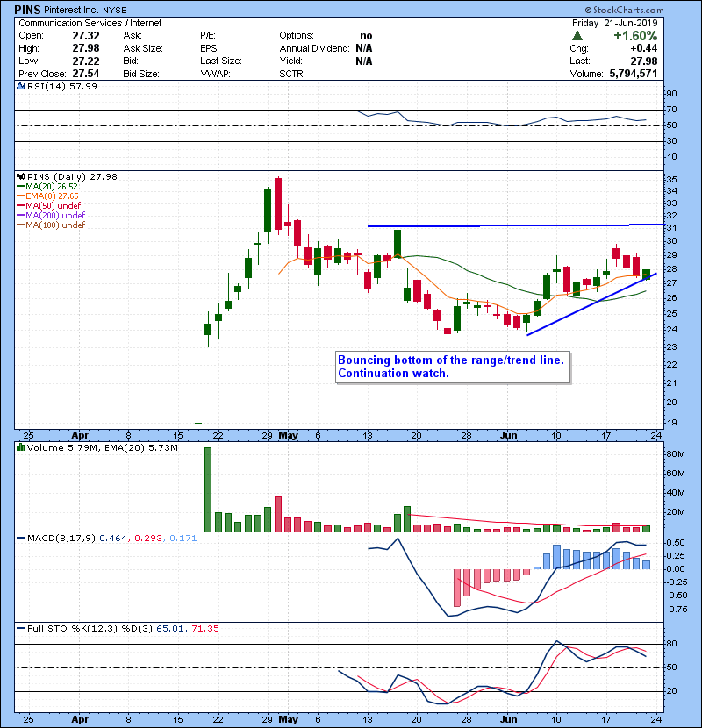Select the Low value 27.22
Screen dimensions: 702x728
[x=86, y=61]
